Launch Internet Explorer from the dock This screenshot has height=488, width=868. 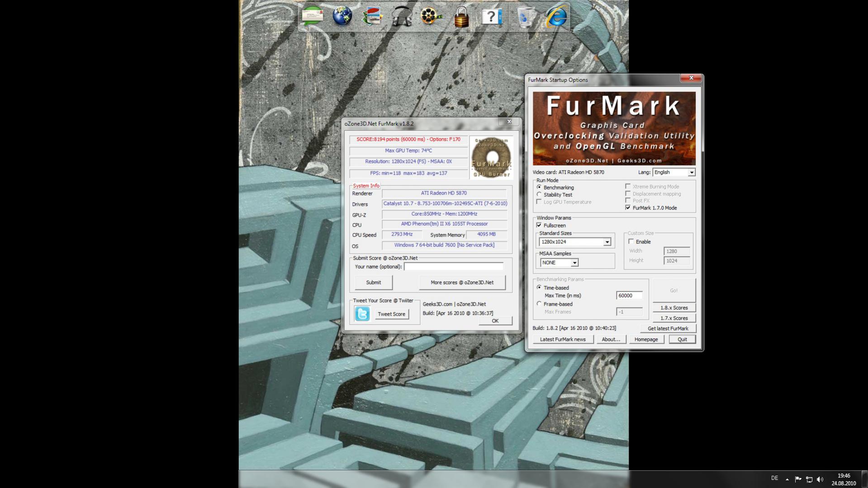coord(556,17)
